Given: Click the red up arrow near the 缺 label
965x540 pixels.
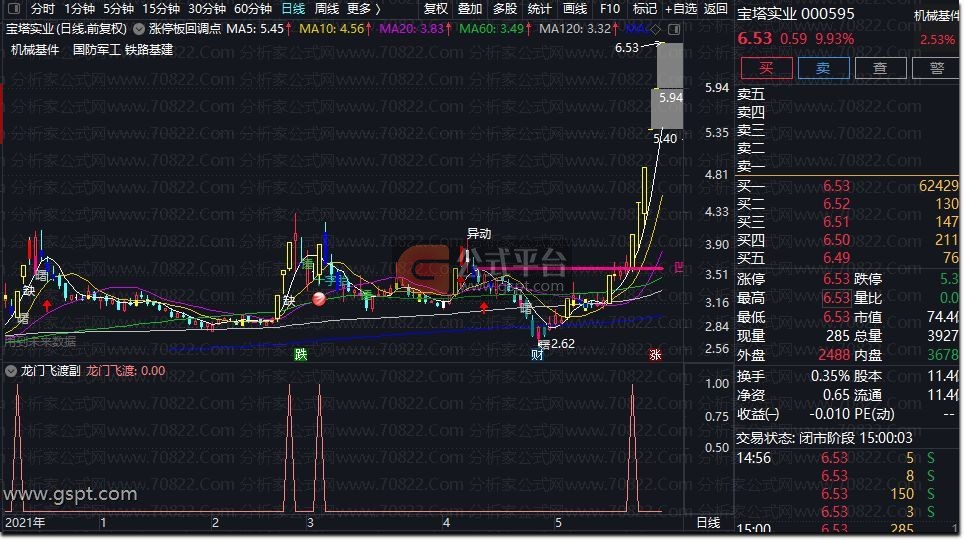Looking at the screenshot, I should (47, 304).
